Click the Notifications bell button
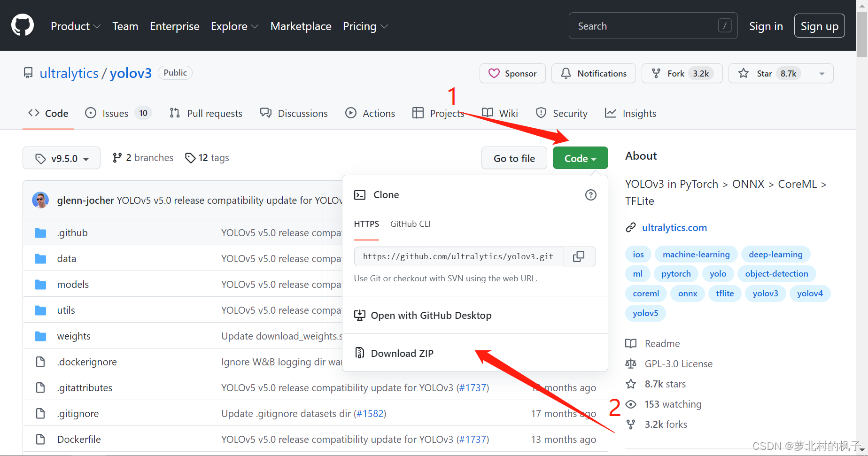The height and width of the screenshot is (456, 868). 594,73
